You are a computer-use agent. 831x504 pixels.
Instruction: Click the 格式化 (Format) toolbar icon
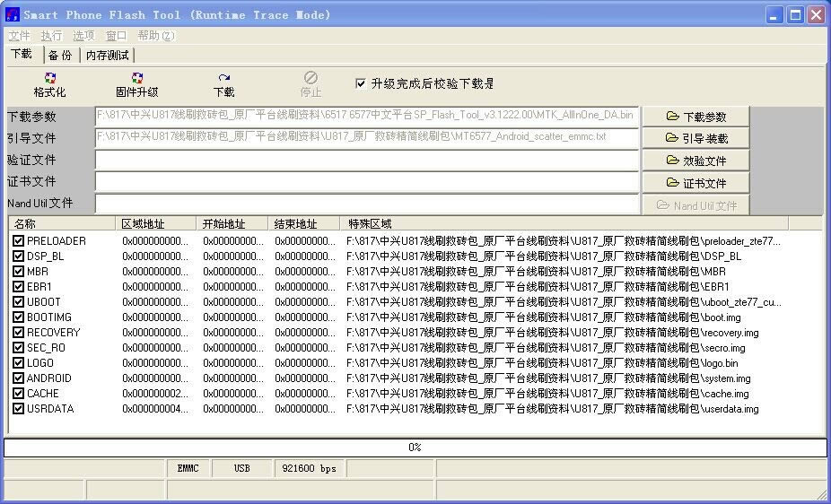(x=49, y=79)
